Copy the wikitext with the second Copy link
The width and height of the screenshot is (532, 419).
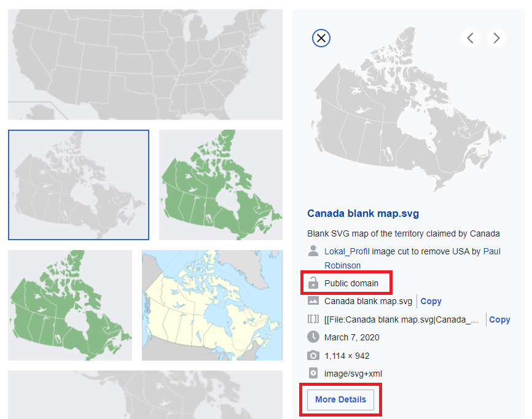pyautogui.click(x=499, y=319)
